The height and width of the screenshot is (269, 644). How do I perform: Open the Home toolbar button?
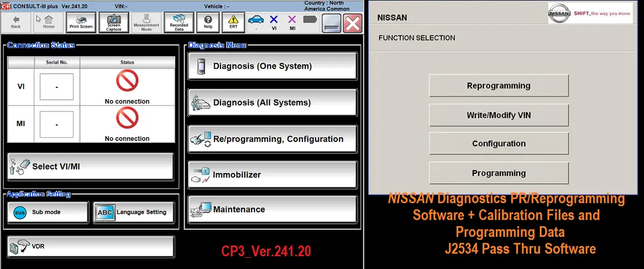[48, 22]
